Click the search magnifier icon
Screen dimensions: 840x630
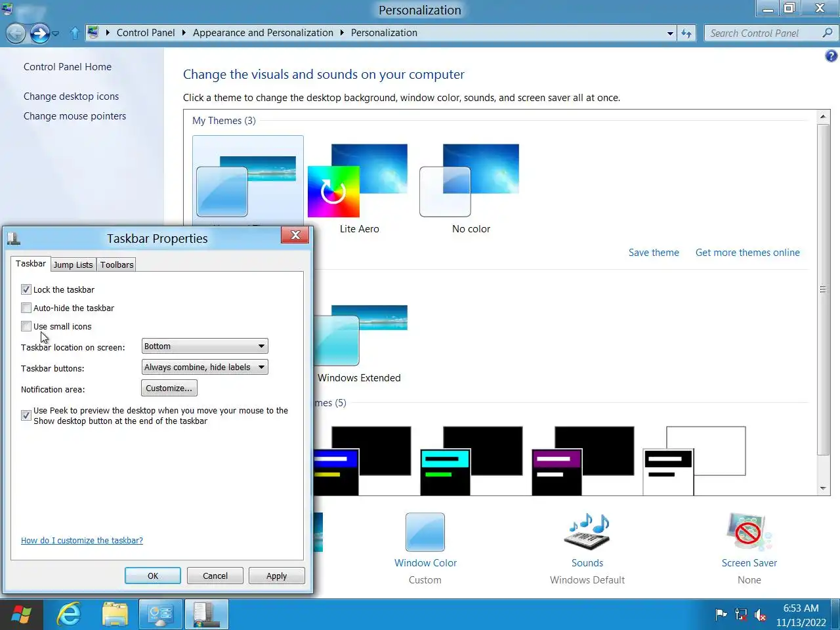pyautogui.click(x=828, y=33)
